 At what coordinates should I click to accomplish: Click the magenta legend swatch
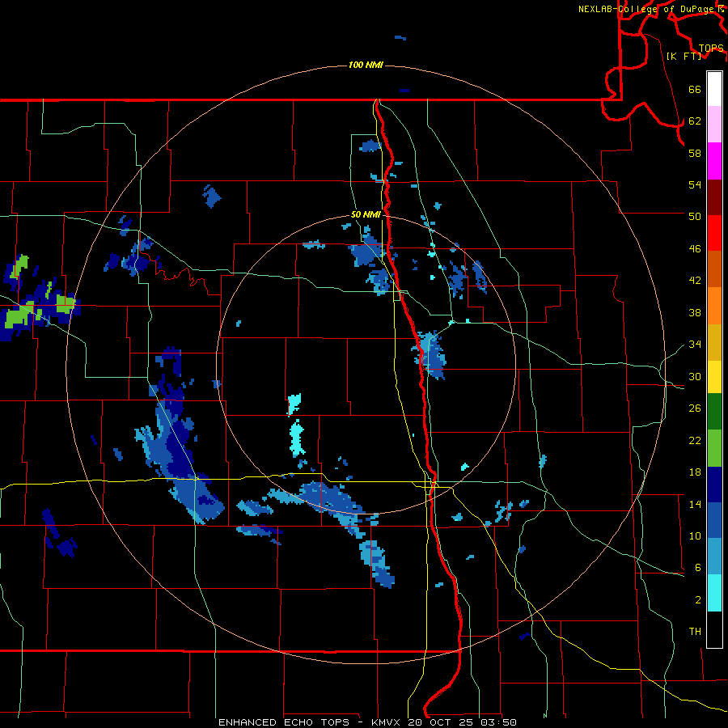click(x=714, y=161)
